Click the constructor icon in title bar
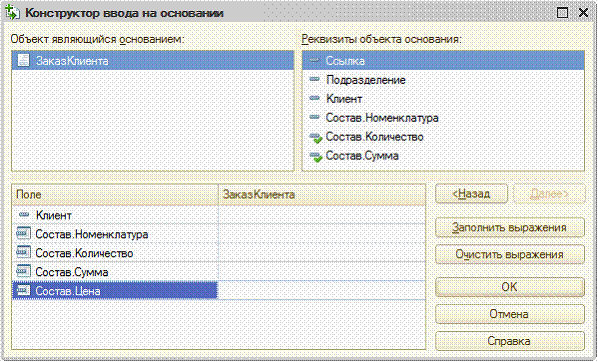 coord(12,12)
